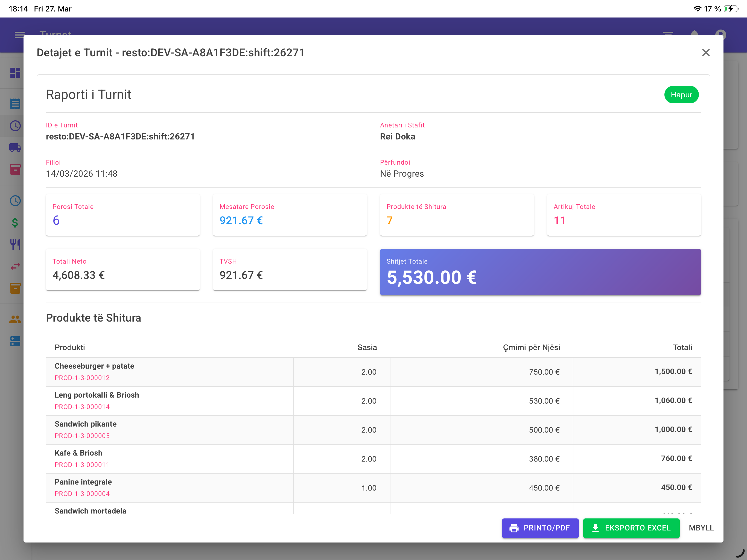Click the Raporti i Turnit heading
The image size is (747, 560).
point(89,95)
